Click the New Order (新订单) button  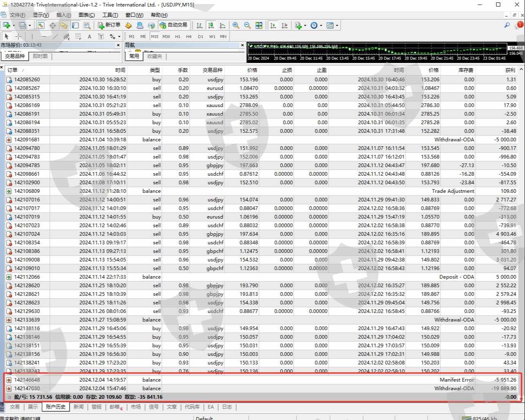pyautogui.click(x=109, y=25)
